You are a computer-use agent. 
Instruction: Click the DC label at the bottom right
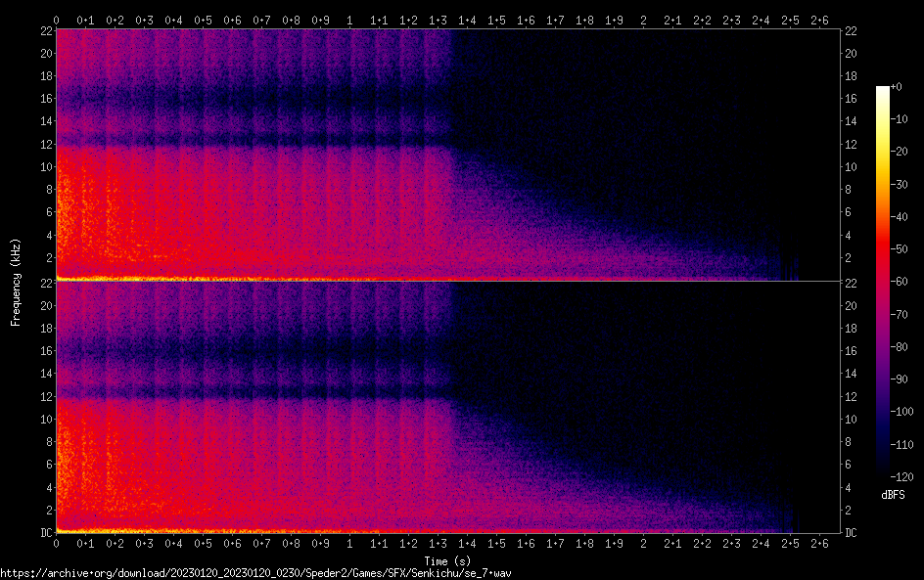[x=852, y=532]
